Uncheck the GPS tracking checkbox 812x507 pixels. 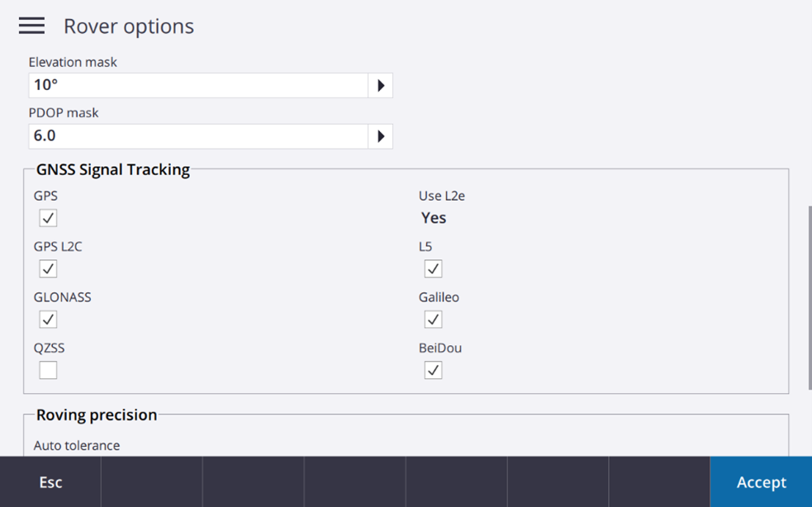[x=48, y=218]
